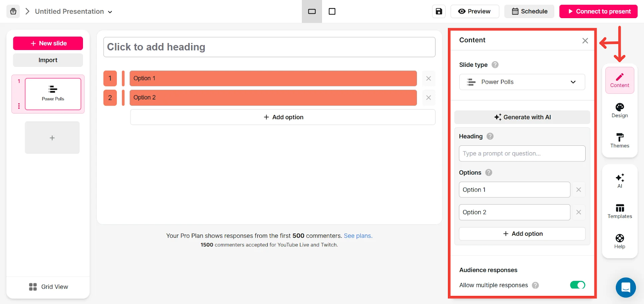Viewport: 644px width, 304px height.
Task: Click the Generate with AI button
Action: 522,117
